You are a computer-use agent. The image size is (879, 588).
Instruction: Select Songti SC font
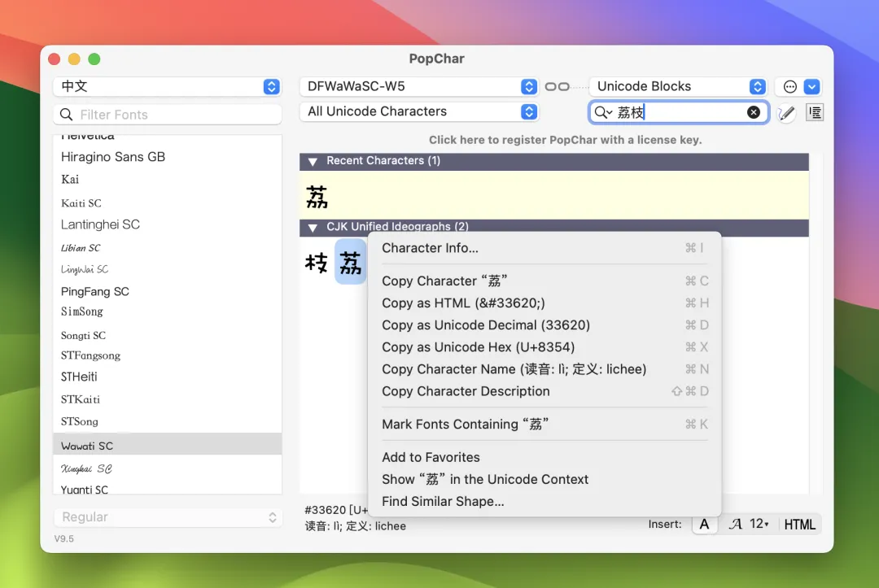tap(167, 335)
